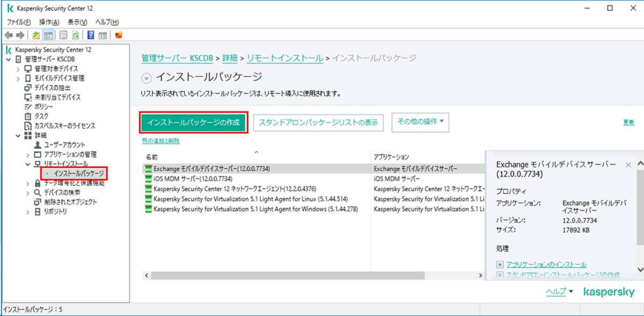Click the up-one-level folder toolbar icon

pyautogui.click(x=36, y=35)
